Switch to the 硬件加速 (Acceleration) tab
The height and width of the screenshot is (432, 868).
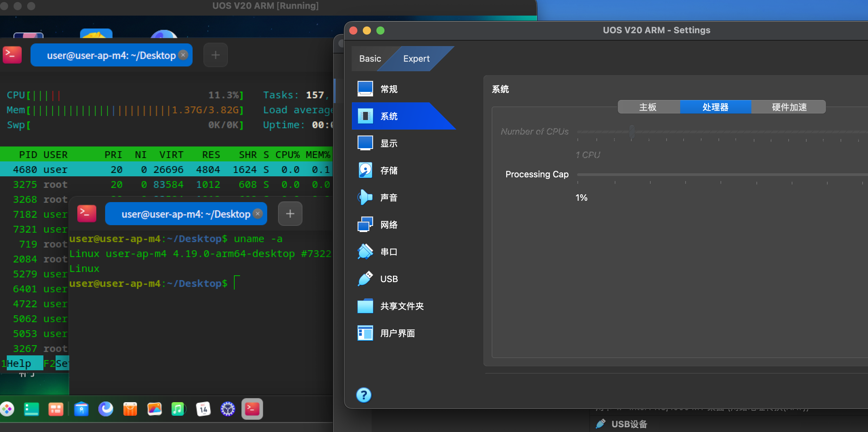(x=789, y=107)
